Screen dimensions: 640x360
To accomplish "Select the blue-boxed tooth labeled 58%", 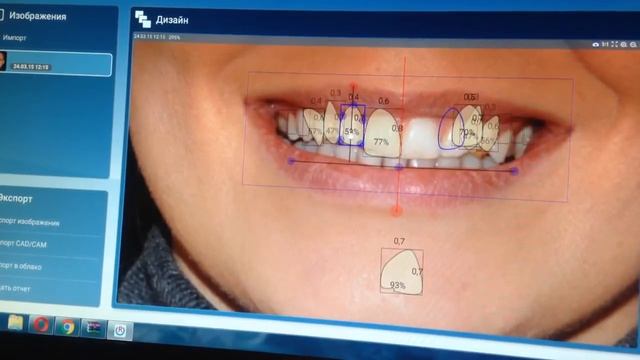I will tap(352, 125).
